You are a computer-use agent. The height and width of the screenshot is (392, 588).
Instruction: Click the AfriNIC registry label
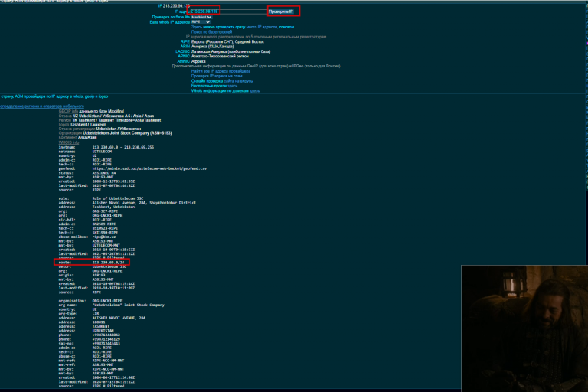click(184, 61)
